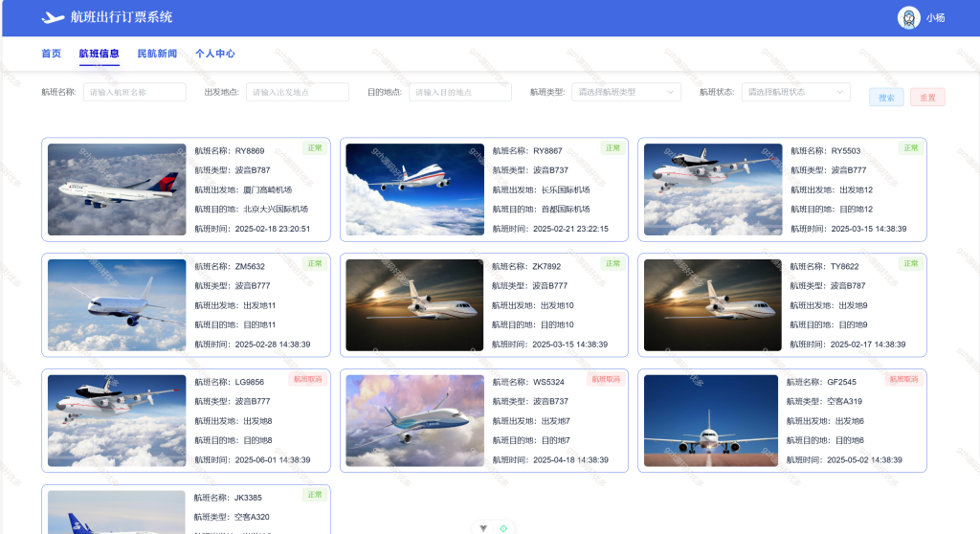This screenshot has width=980, height=534.
Task: Select flight name text ZM5632
Action: coord(250,266)
